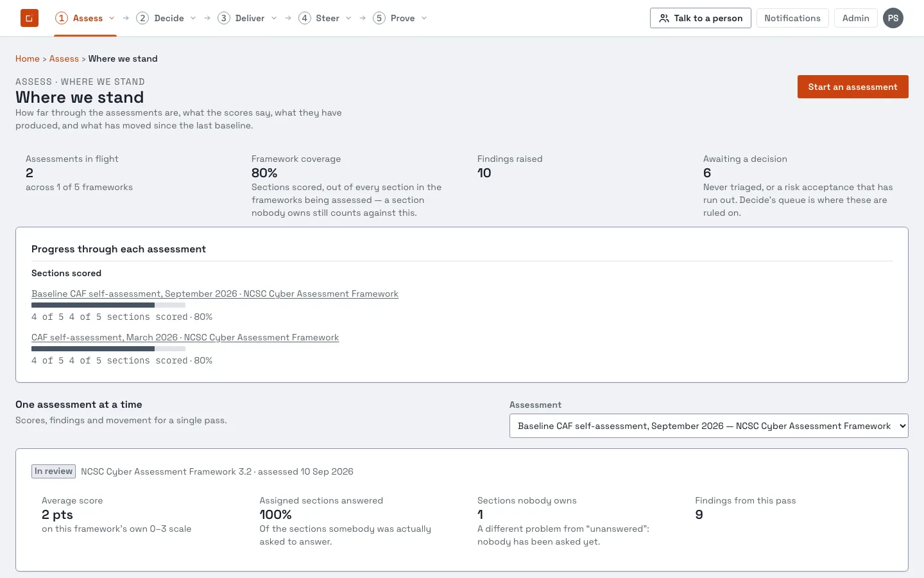Click the step 5 circle icon for Prove
Viewport: 924px width, 578px height.
tap(379, 18)
